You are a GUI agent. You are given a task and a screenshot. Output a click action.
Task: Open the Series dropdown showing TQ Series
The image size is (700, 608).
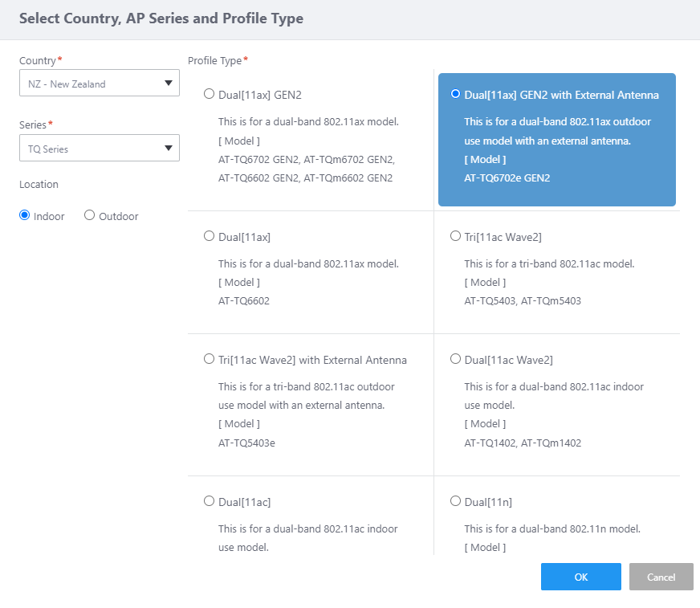click(x=88, y=149)
